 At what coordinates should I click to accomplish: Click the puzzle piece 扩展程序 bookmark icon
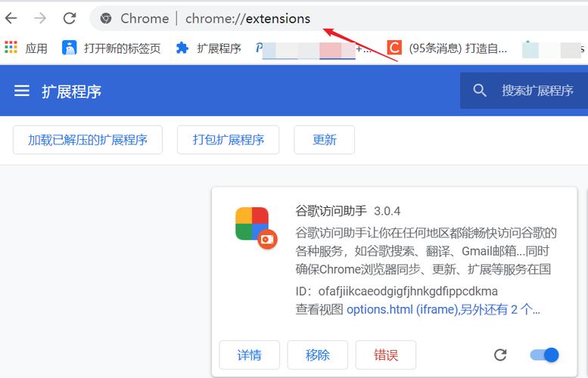pyautogui.click(x=182, y=48)
